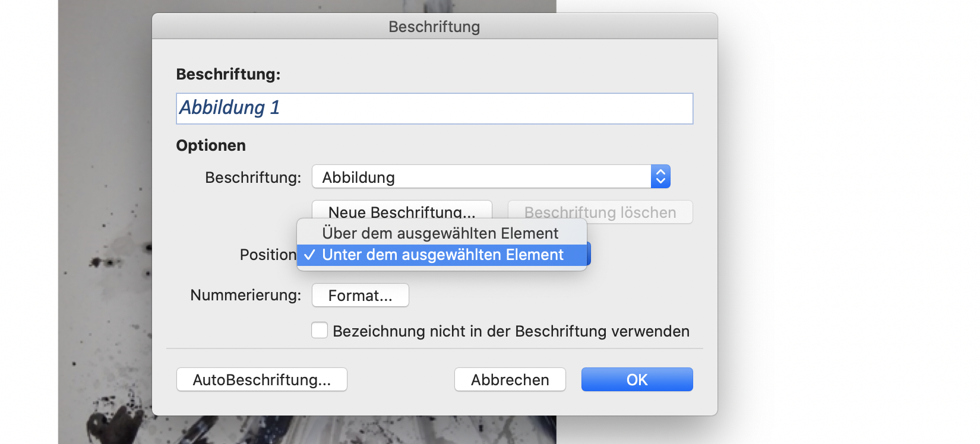Screen dimensions: 980x444
Task: Confirm the caption with OK
Action: click(637, 379)
